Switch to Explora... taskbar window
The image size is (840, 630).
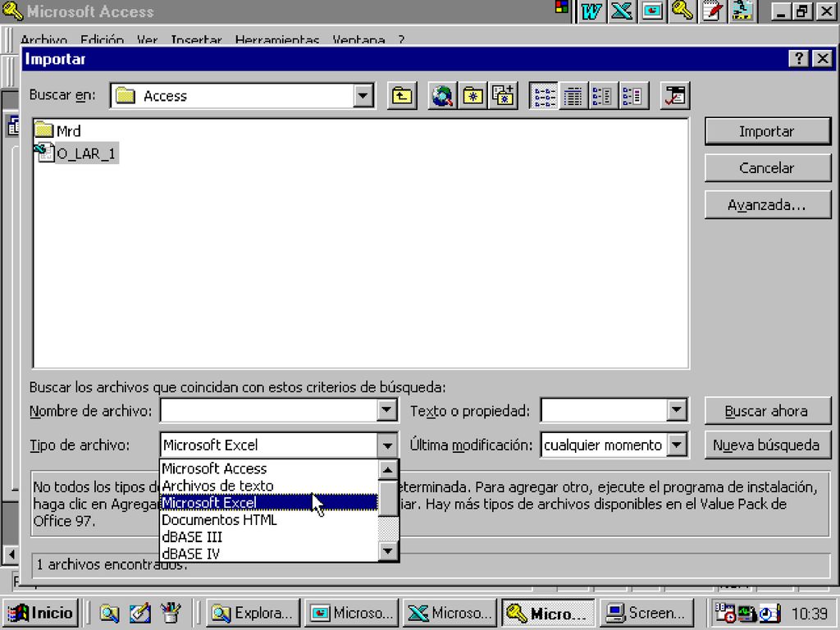tap(253, 613)
